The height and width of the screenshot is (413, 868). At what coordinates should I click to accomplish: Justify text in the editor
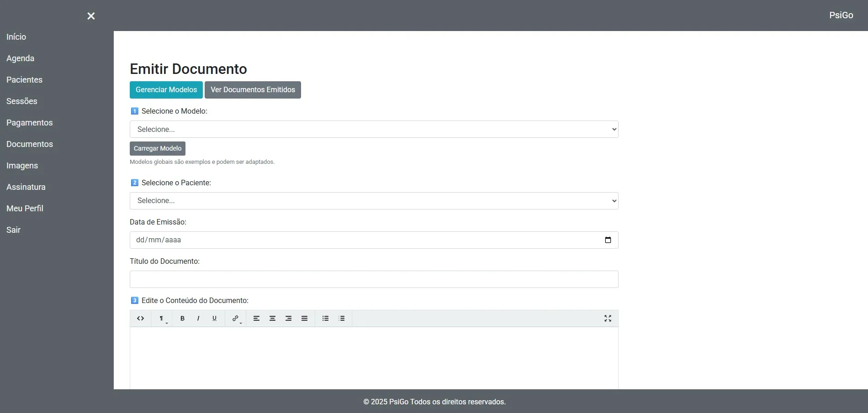pyautogui.click(x=304, y=319)
